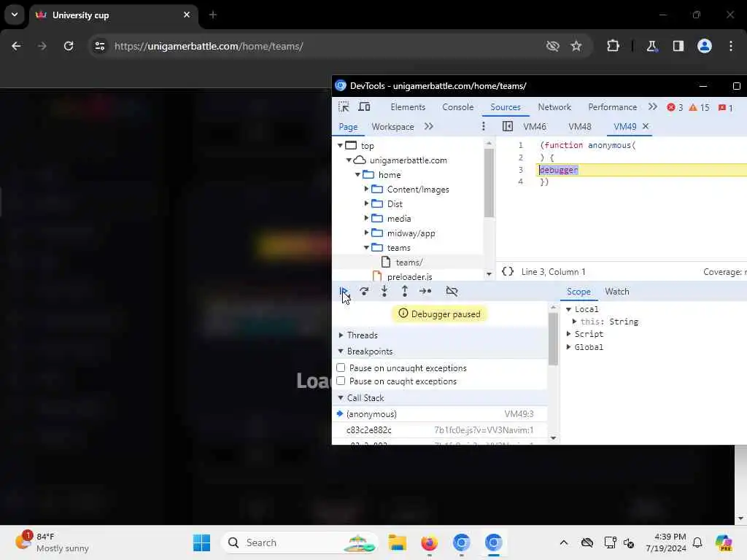Open the VM48 file tab
747x560 pixels.
click(x=579, y=127)
